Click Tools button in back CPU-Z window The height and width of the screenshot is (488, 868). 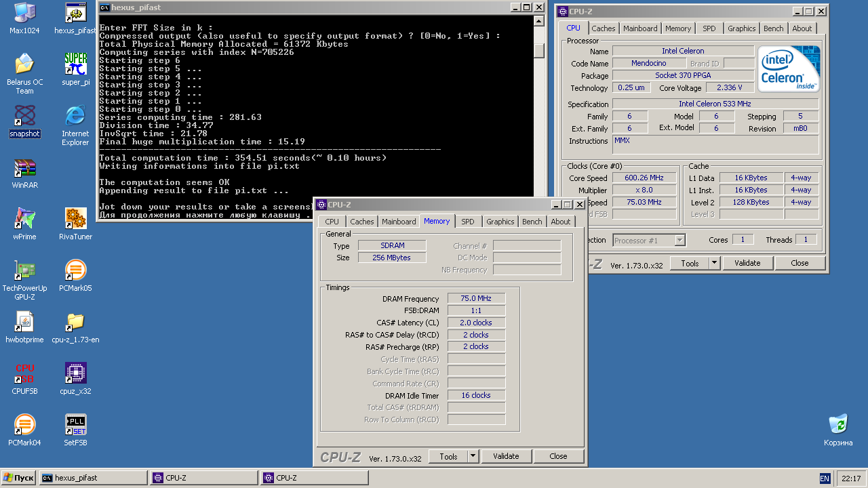click(690, 263)
